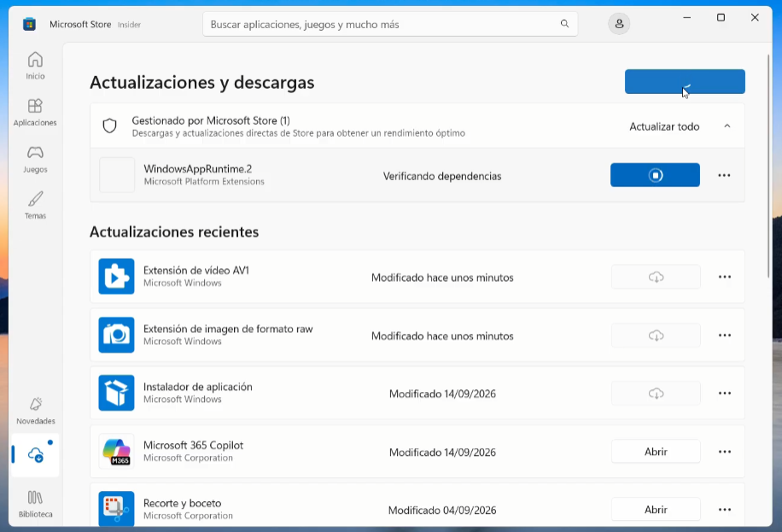Open the Inicio home section
The image size is (782, 532).
click(x=35, y=66)
